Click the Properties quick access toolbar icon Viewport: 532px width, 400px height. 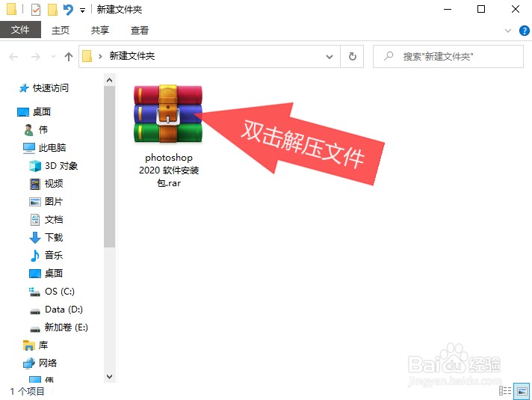36,10
